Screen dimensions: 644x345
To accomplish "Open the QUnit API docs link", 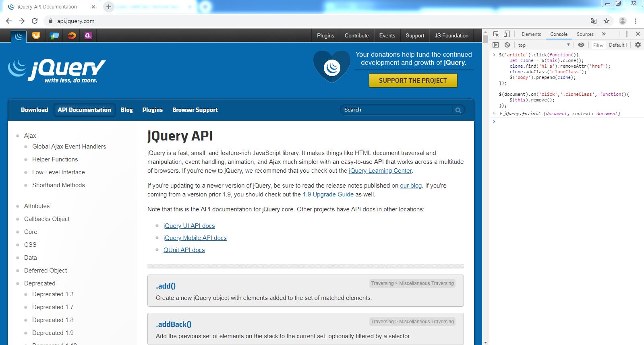I will (x=184, y=250).
